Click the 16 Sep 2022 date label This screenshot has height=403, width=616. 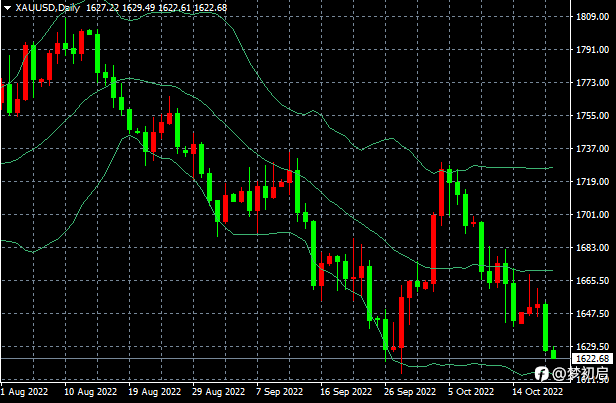pyautogui.click(x=346, y=392)
